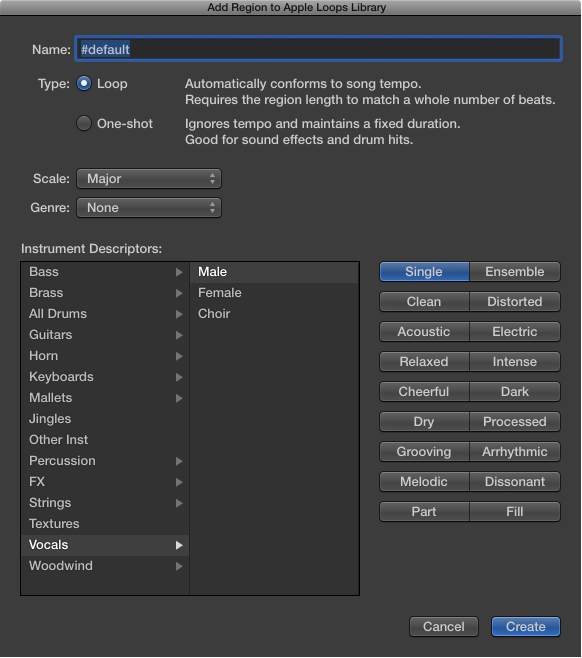Select Guitars in instrument list

(105, 335)
